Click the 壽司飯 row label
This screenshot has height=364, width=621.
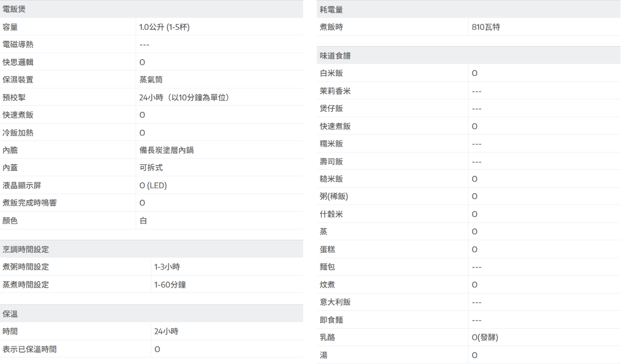click(x=331, y=162)
